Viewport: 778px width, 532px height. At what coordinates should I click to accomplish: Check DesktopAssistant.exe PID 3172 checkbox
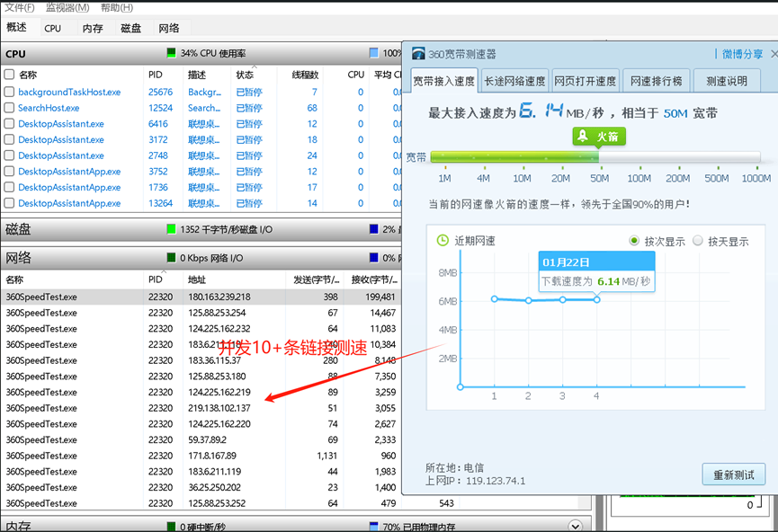(9, 139)
